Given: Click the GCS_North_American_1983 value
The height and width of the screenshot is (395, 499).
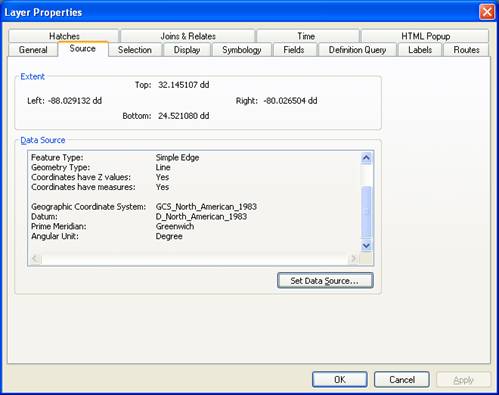Looking at the screenshot, I should pyautogui.click(x=206, y=207).
